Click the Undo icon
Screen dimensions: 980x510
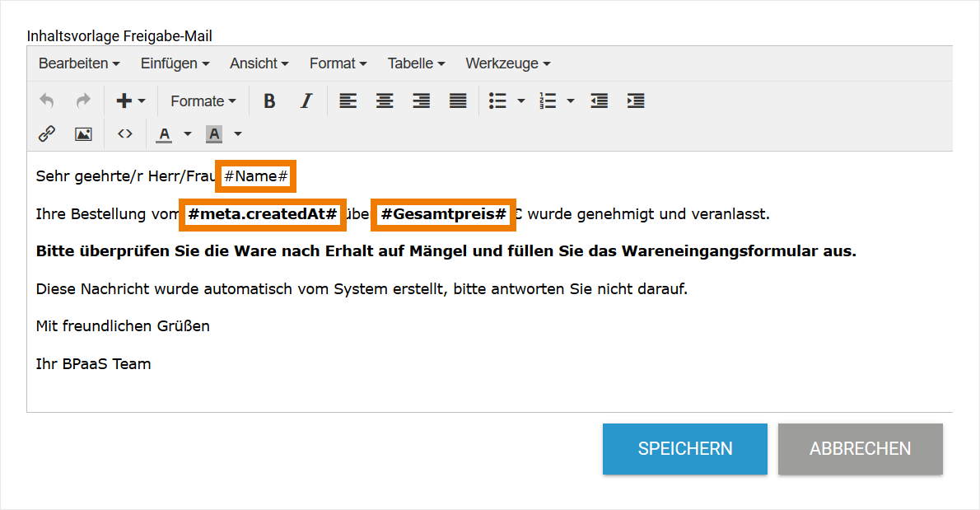tap(47, 101)
